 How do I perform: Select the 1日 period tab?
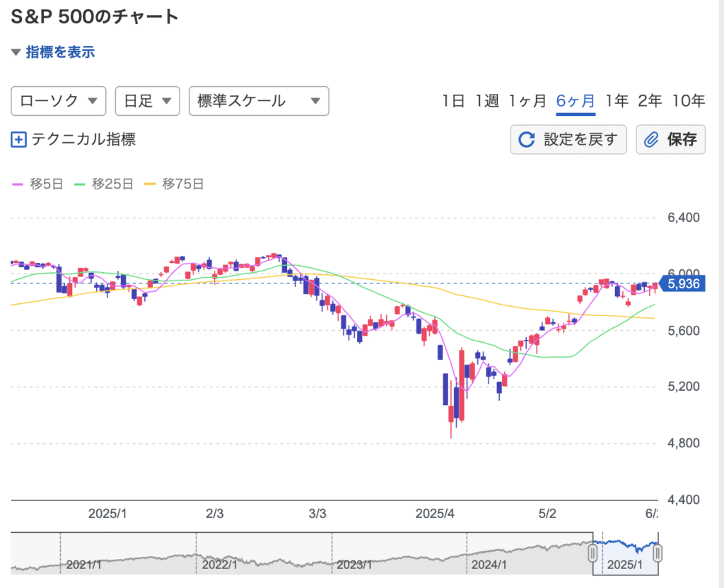(x=453, y=100)
